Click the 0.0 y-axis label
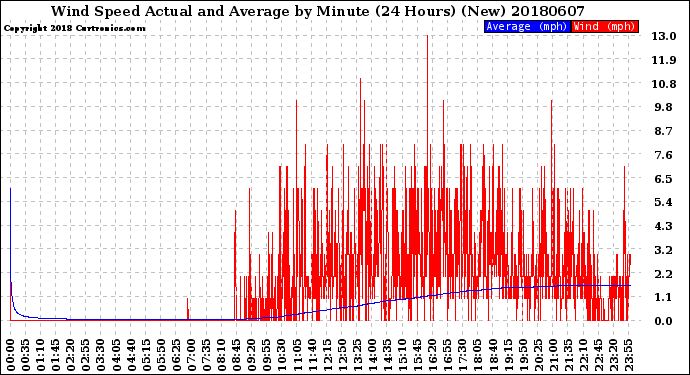 coord(664,321)
